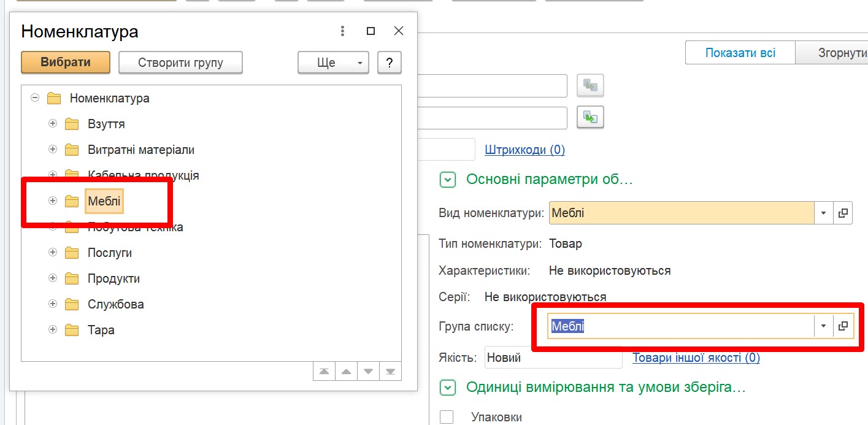Open the Ще dropdown menu
Image resolution: width=868 pixels, height=425 pixels.
[333, 62]
